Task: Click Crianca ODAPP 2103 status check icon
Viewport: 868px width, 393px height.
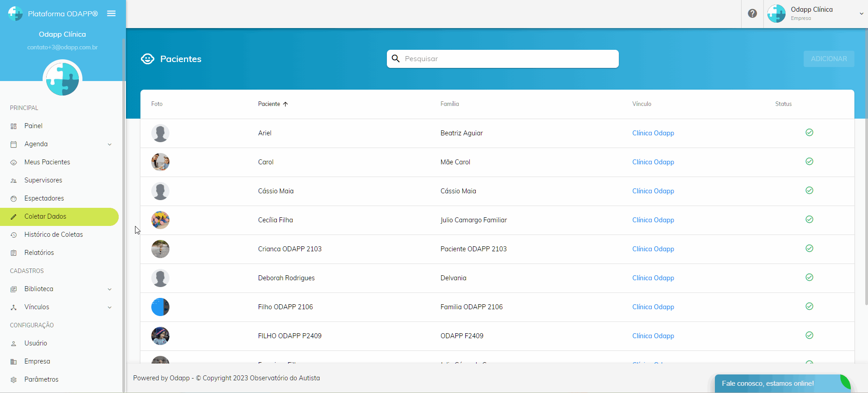Action: point(810,248)
